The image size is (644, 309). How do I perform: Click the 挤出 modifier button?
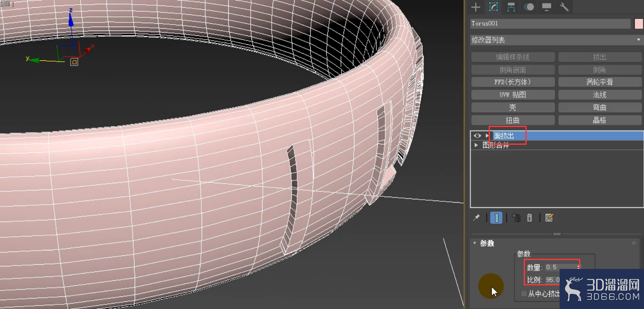(x=600, y=57)
